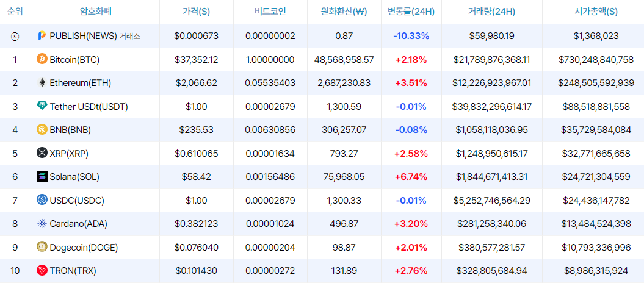Click the BNB yellow logo icon
The height and width of the screenshot is (283, 644).
pyautogui.click(x=42, y=130)
